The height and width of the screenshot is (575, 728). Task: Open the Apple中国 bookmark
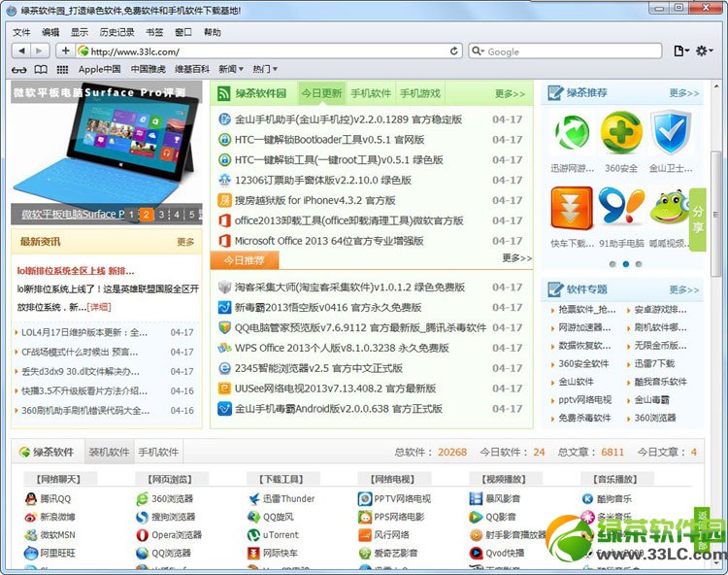99,69
